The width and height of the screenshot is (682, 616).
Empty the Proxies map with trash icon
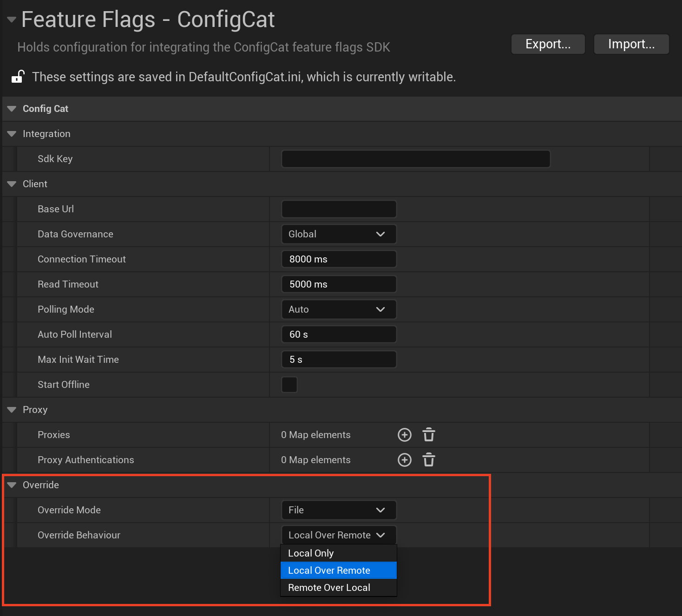[x=428, y=434]
